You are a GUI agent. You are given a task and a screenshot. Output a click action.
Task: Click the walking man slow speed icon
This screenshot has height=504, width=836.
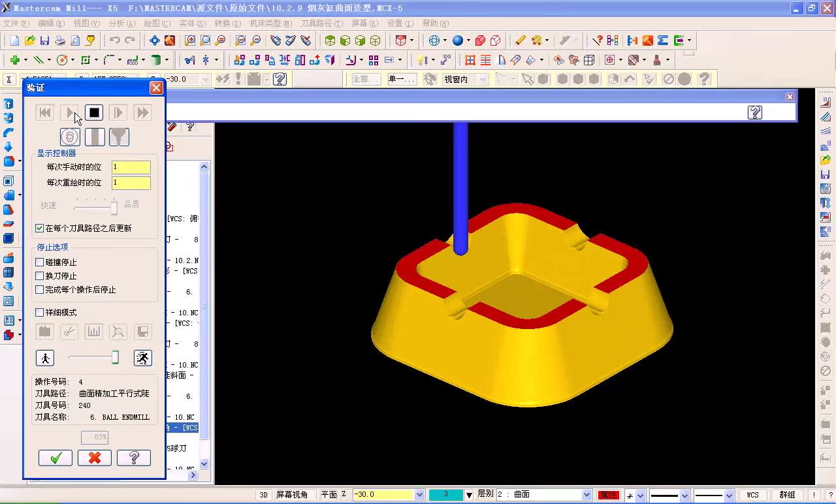45,358
